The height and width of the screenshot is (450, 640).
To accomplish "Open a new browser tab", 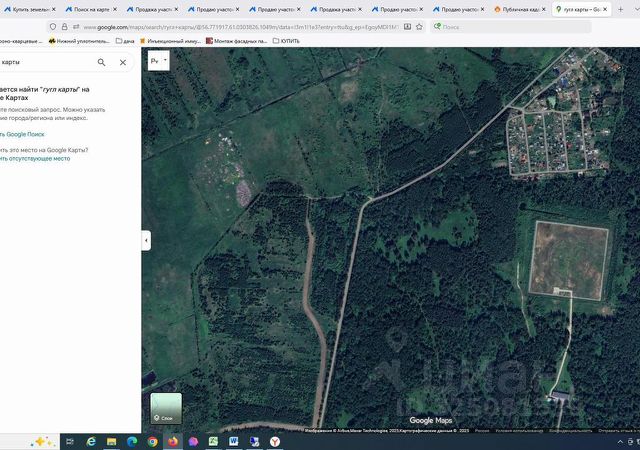I will click(620, 9).
